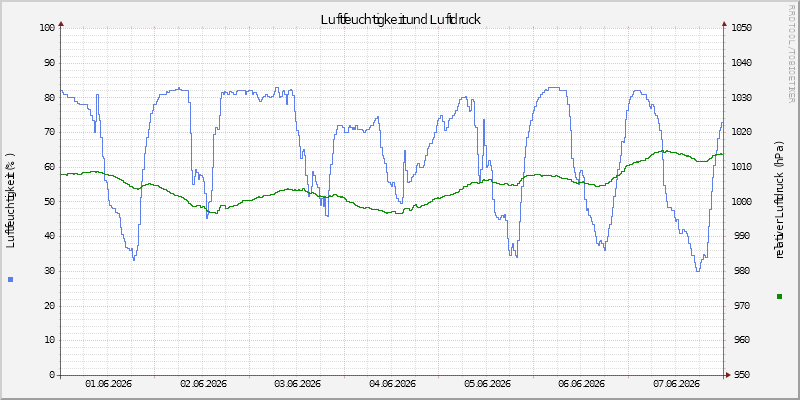Click the left axis value 40

coord(49,237)
